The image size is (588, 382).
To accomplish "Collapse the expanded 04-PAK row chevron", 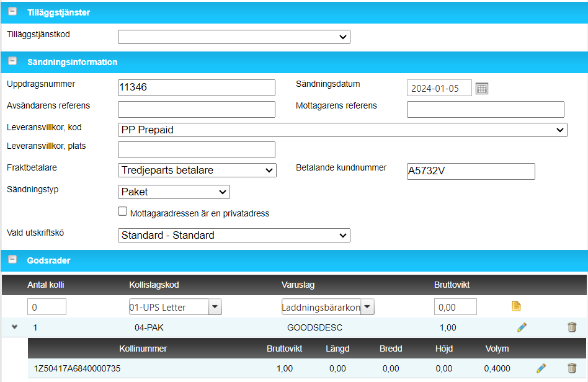I will 14,327.
